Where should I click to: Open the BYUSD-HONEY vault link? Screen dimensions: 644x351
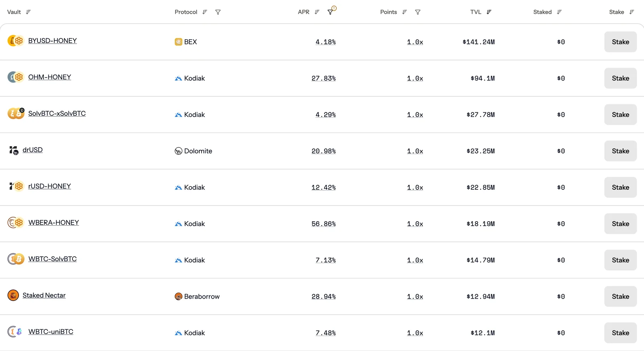52,41
